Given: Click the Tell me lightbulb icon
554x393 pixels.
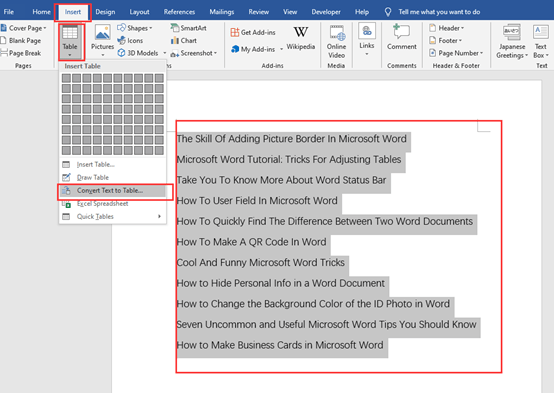Looking at the screenshot, I should click(x=388, y=12).
